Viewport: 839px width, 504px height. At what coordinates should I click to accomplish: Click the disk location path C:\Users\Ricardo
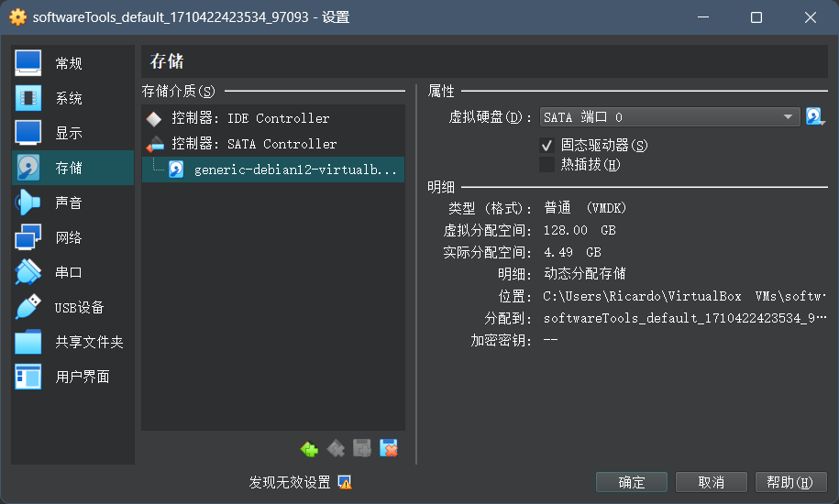click(684, 296)
